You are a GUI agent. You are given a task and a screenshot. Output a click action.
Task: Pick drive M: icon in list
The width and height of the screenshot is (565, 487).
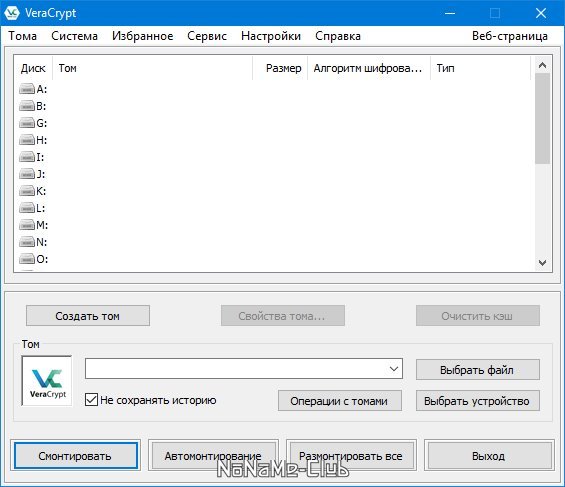[27, 225]
